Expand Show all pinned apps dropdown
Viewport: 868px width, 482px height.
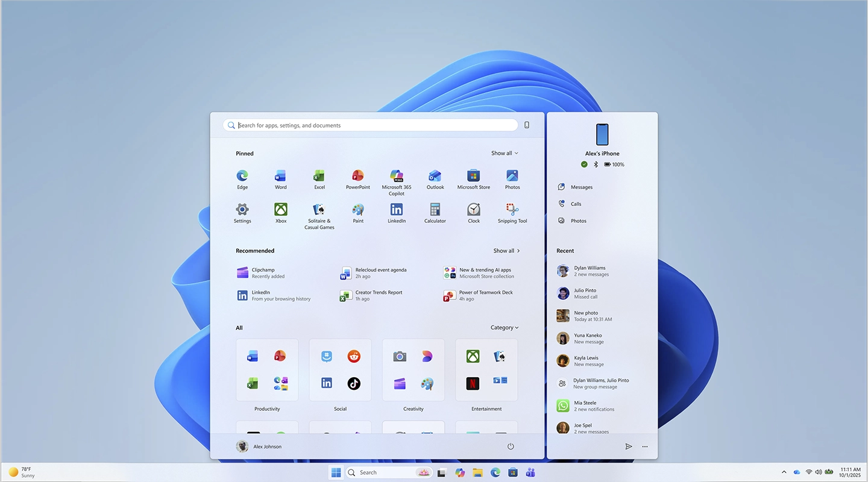click(x=505, y=153)
